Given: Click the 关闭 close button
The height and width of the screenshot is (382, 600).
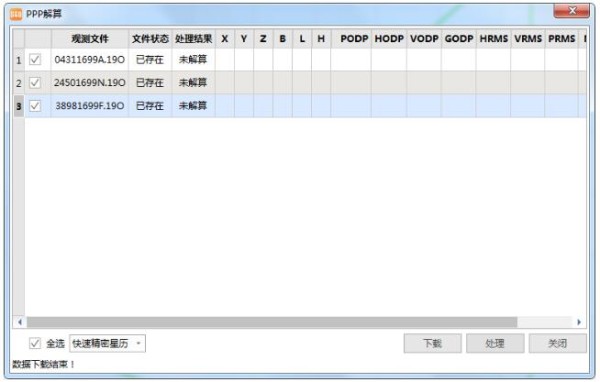Looking at the screenshot, I should tap(558, 343).
